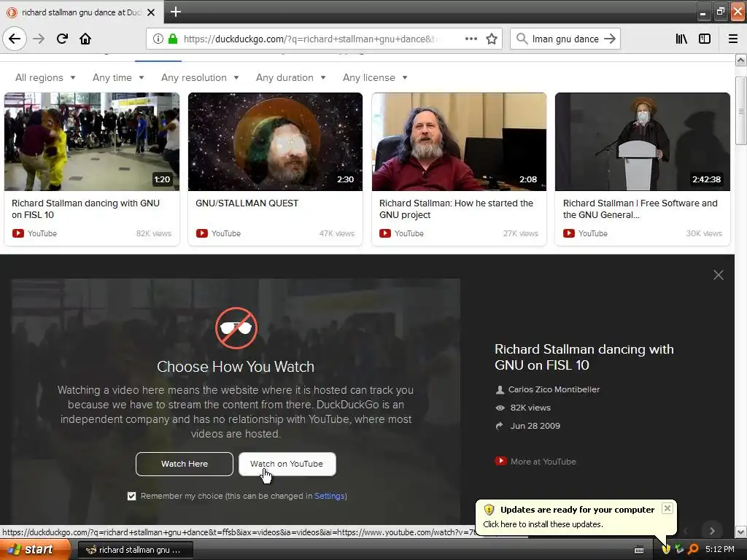Bookmark this page with star icon
The image size is (747, 560).
[492, 39]
